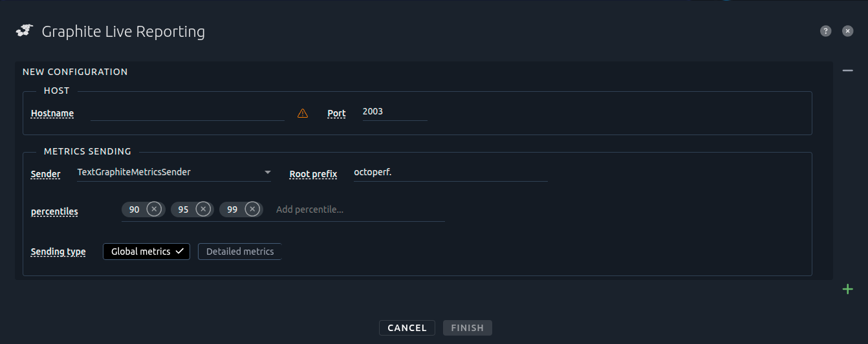The height and width of the screenshot is (344, 868).
Task: Focus the Hostname input field
Action: click(188, 113)
